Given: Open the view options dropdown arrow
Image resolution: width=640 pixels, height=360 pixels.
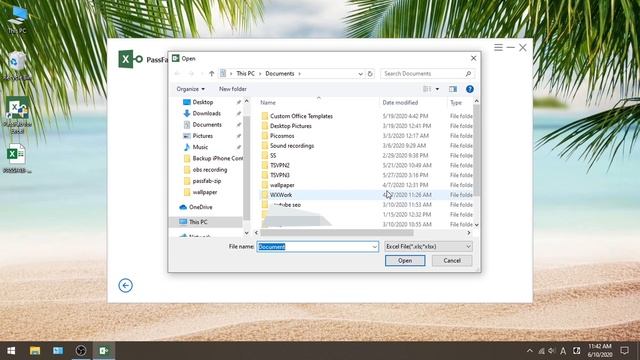Looking at the screenshot, I should click(x=437, y=89).
